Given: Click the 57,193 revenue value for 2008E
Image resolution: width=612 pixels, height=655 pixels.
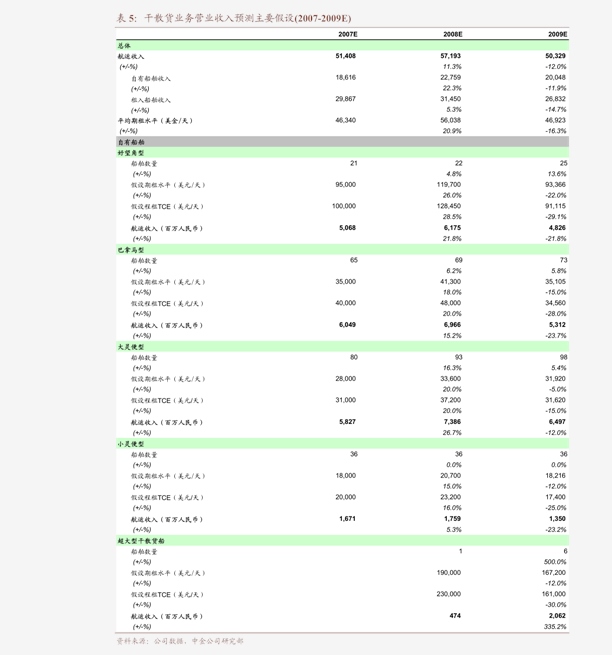Looking at the screenshot, I should tap(450, 56).
